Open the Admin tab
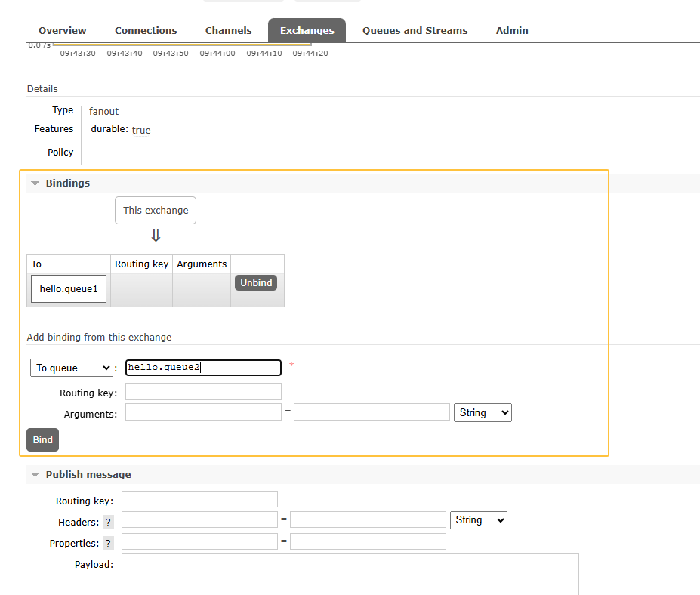The image size is (700, 595). pos(512,30)
